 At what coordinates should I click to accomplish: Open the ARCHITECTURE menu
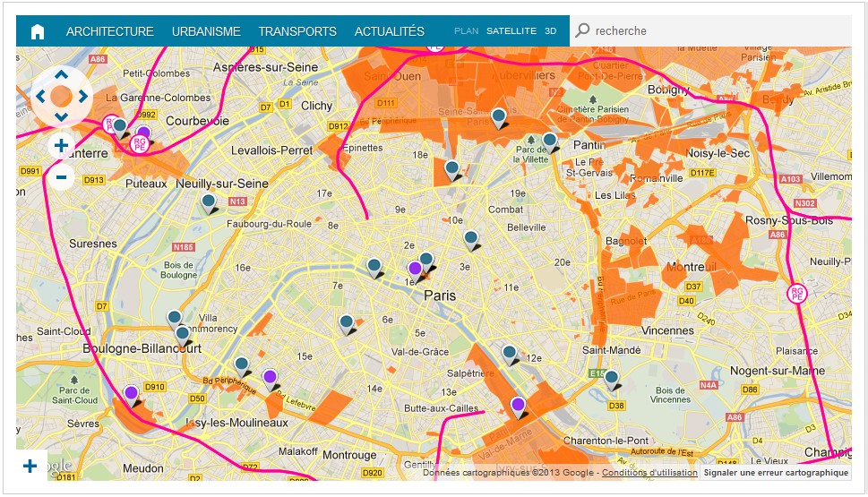click(x=110, y=31)
